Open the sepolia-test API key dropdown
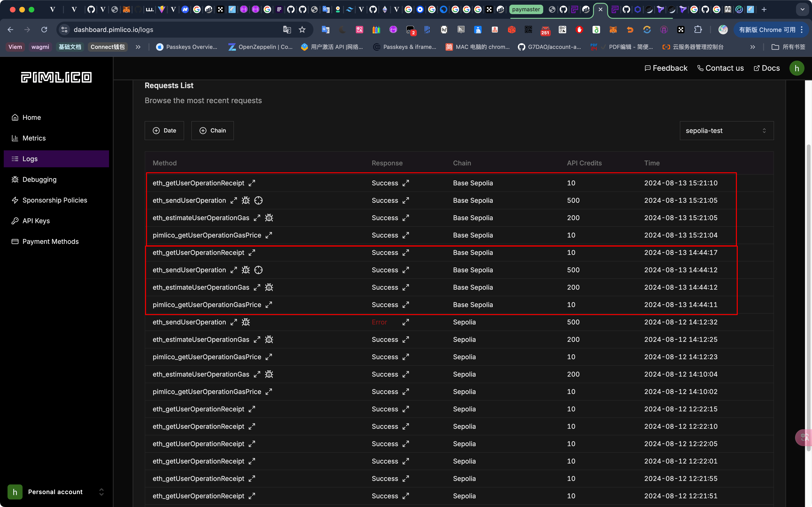812x507 pixels. pyautogui.click(x=726, y=130)
